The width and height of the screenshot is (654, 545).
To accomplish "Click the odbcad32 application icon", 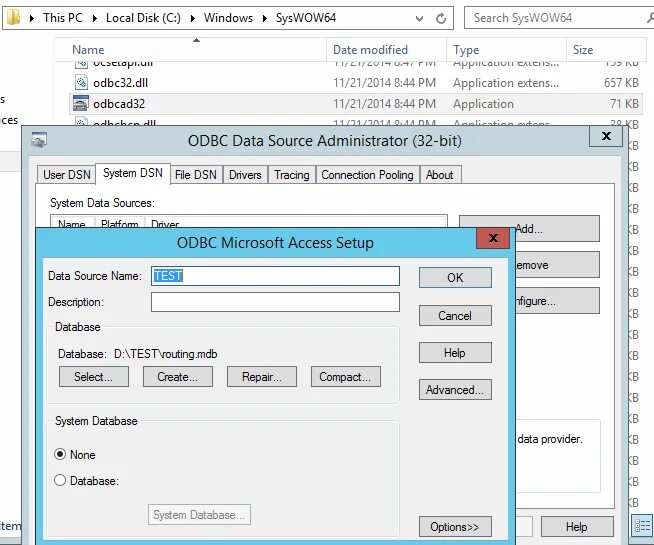I will click(81, 103).
